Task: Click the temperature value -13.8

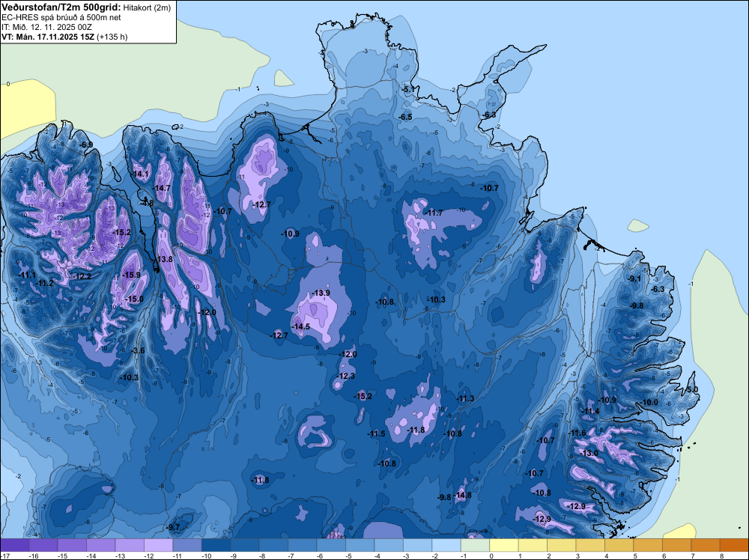Action: click(164, 259)
